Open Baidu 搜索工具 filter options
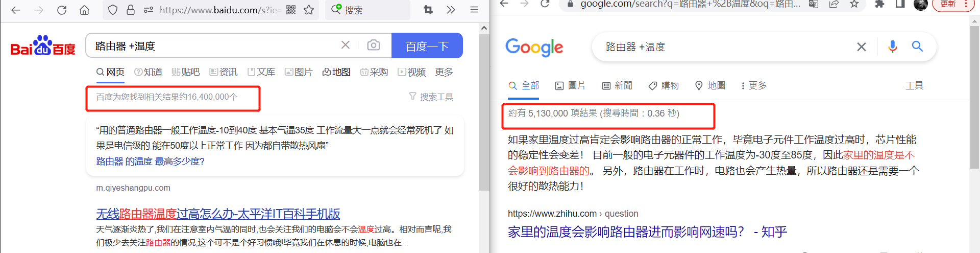Viewport: 980px width, 253px height. pos(431,97)
